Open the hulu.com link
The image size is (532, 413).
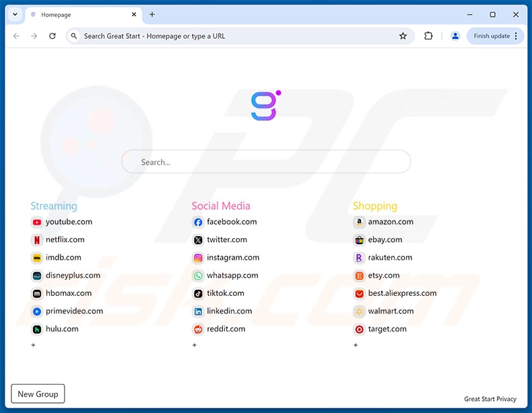[x=62, y=329]
